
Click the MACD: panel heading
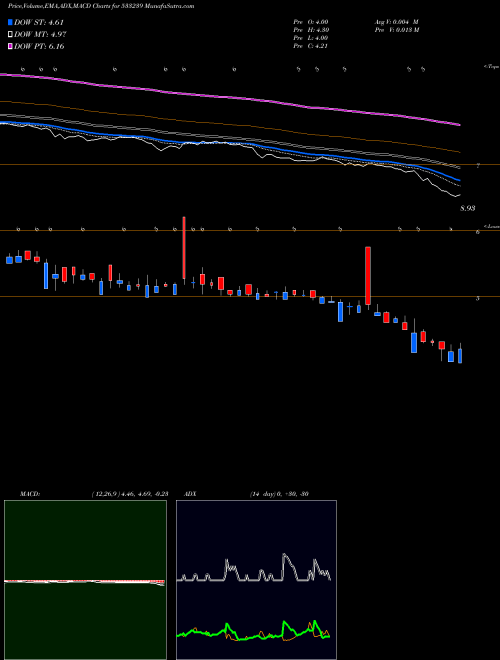[30, 494]
